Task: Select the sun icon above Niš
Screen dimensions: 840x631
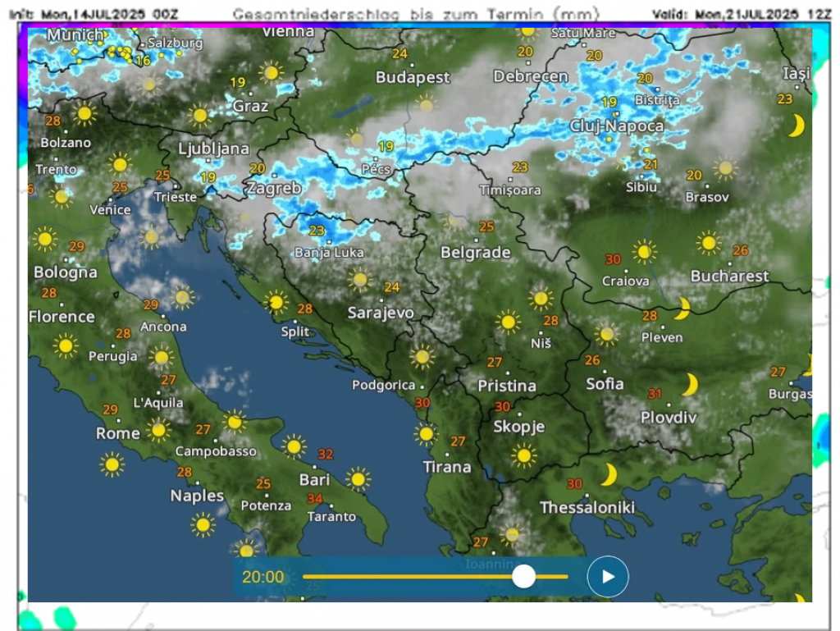Action: (540, 299)
